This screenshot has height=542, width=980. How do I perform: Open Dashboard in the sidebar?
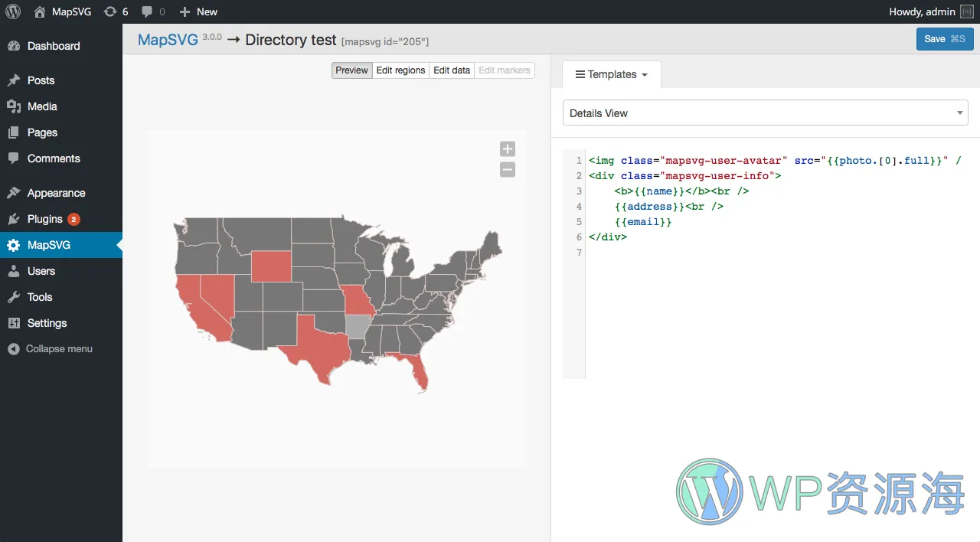tap(61, 46)
